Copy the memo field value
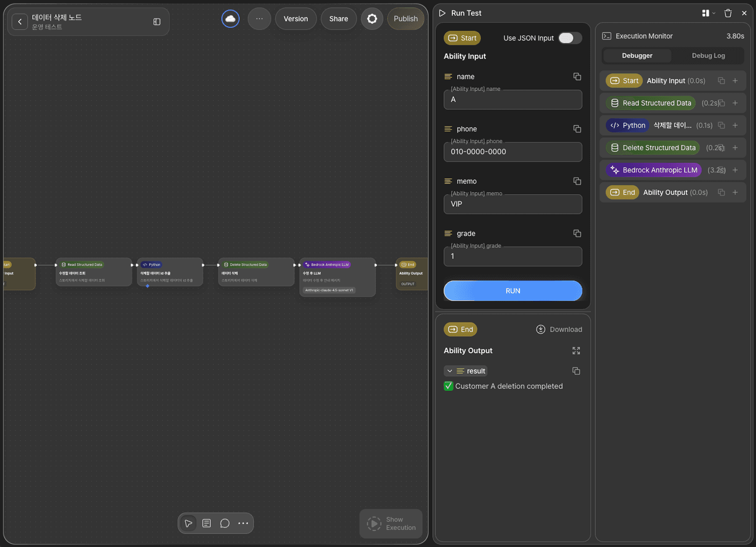Screen dimensions: 756x547 [577, 181]
